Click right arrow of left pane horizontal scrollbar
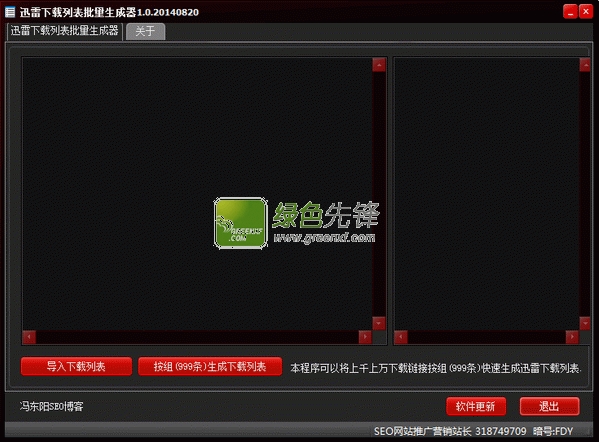The height and width of the screenshot is (442, 599). (x=365, y=337)
